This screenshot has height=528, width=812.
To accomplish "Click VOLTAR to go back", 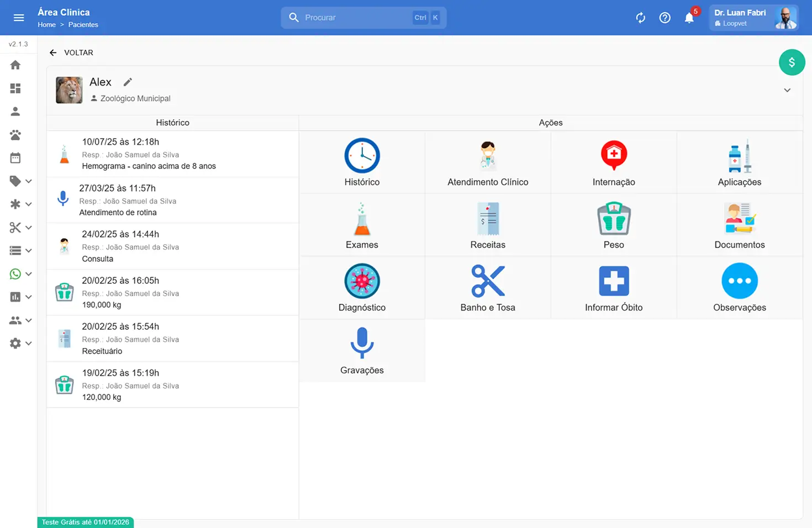I will [71, 52].
